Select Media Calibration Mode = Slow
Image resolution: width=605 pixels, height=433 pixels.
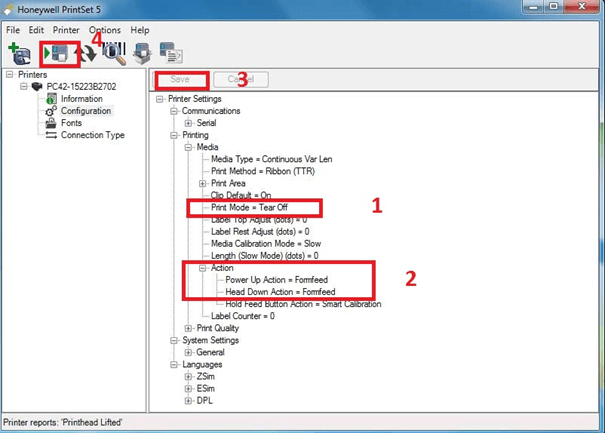coord(266,244)
